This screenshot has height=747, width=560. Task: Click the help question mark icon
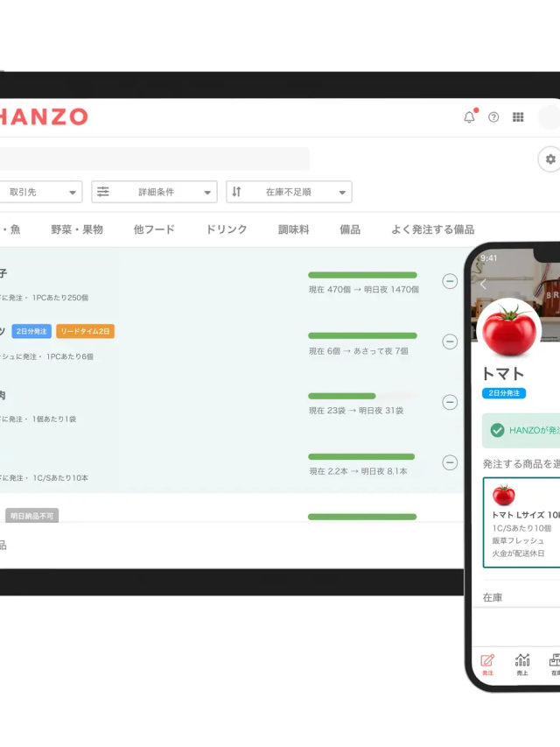tap(493, 116)
